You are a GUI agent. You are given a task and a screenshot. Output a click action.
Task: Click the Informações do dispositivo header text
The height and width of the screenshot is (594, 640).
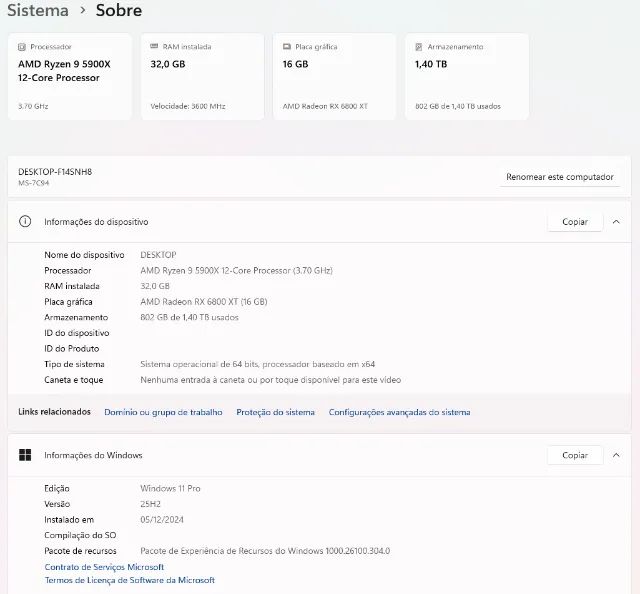pos(96,222)
